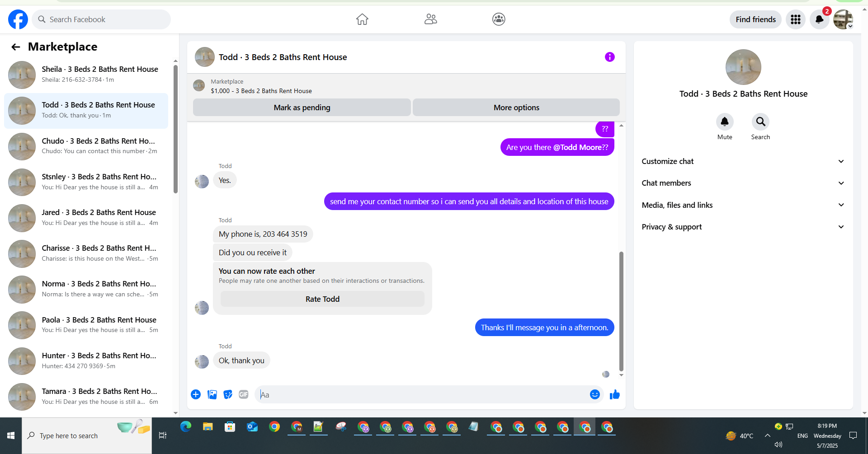Click the chat messages scrollbar

point(621,312)
